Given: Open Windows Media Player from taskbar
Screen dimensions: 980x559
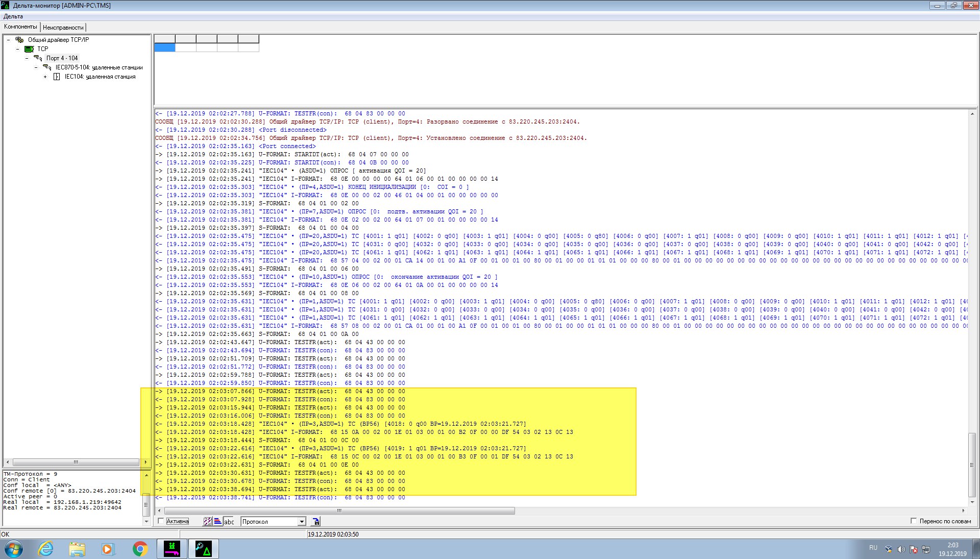Looking at the screenshot, I should click(108, 549).
